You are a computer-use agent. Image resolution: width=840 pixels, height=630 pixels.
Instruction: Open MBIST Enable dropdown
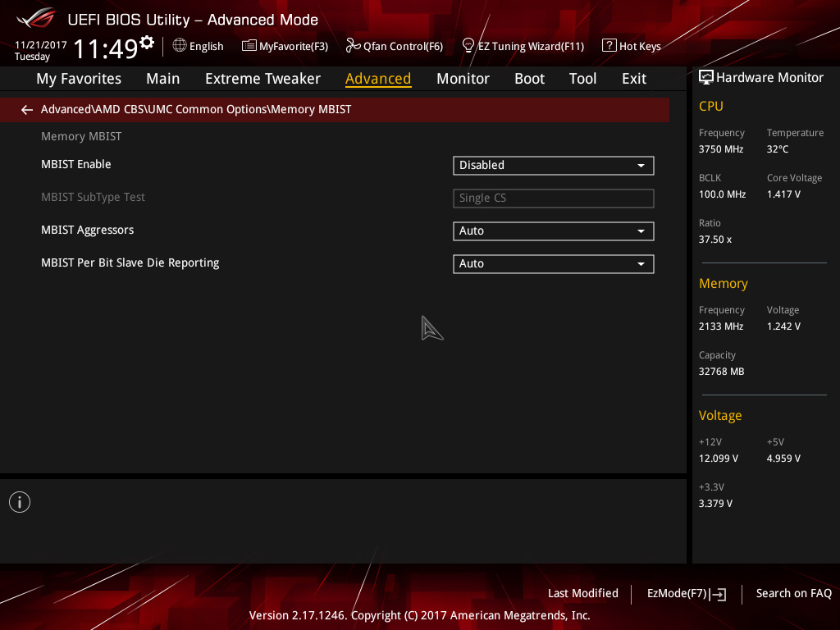(x=554, y=166)
